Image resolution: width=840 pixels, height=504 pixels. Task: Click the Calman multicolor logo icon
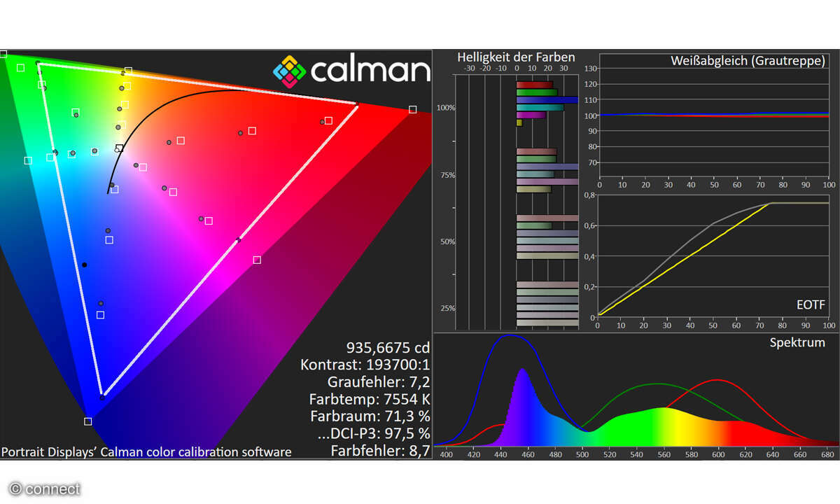click(x=289, y=71)
